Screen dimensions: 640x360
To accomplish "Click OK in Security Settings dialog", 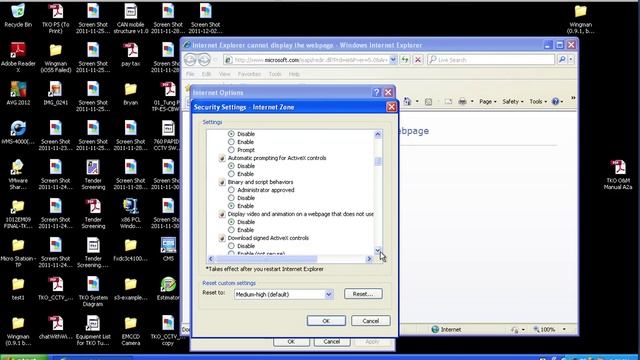I will [x=326, y=321].
